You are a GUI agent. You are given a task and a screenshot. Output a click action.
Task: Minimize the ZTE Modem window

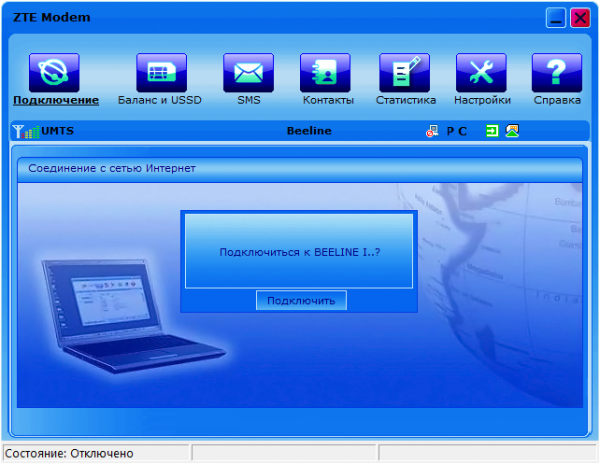point(556,18)
